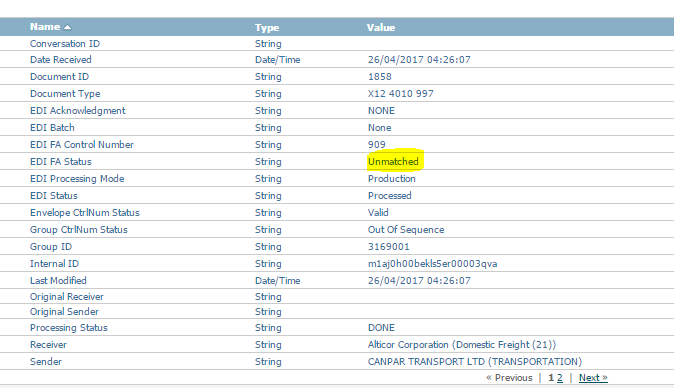This screenshot has height=388, width=674.
Task: Select the Processing Status DONE value
Action: click(x=381, y=327)
